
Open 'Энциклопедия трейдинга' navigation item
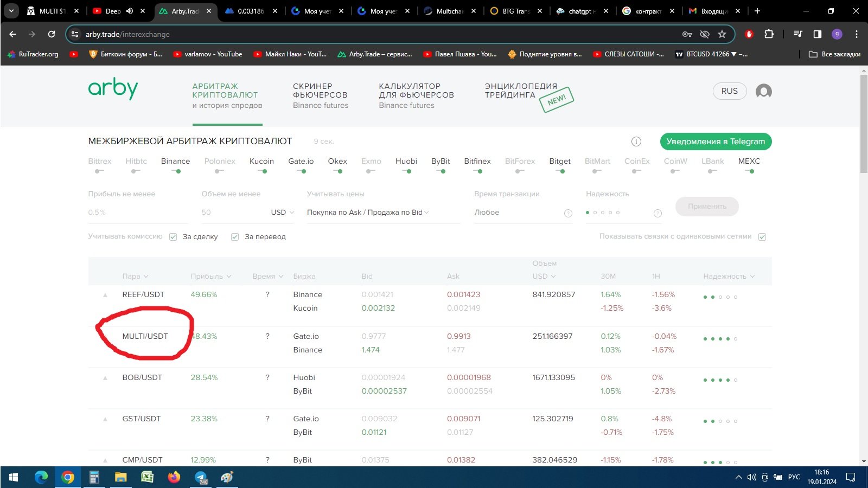pos(521,91)
